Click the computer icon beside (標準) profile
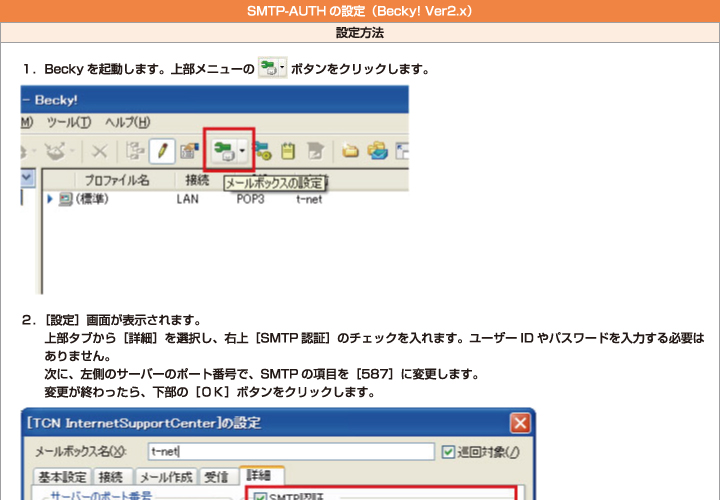This screenshot has width=720, height=500. (x=66, y=199)
